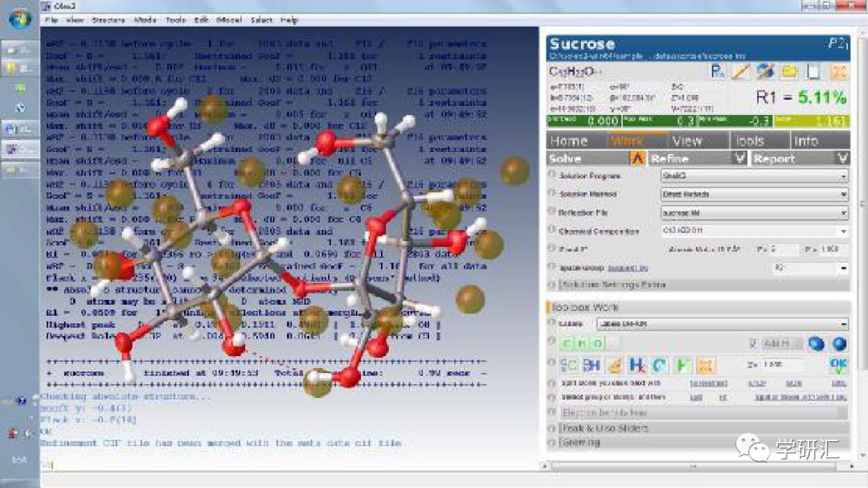Click the green C atom-type button
This screenshot has height=488, width=868.
(x=567, y=344)
